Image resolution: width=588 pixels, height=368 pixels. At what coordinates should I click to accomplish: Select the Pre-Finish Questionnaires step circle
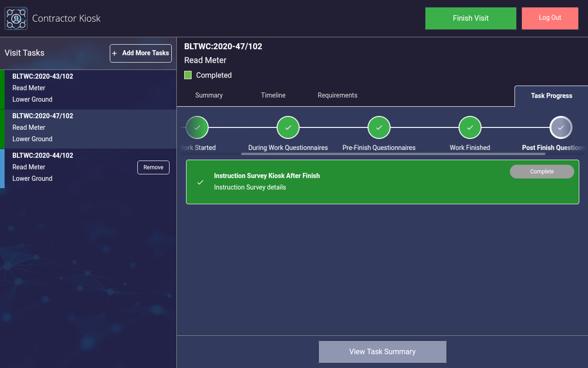pos(379,127)
